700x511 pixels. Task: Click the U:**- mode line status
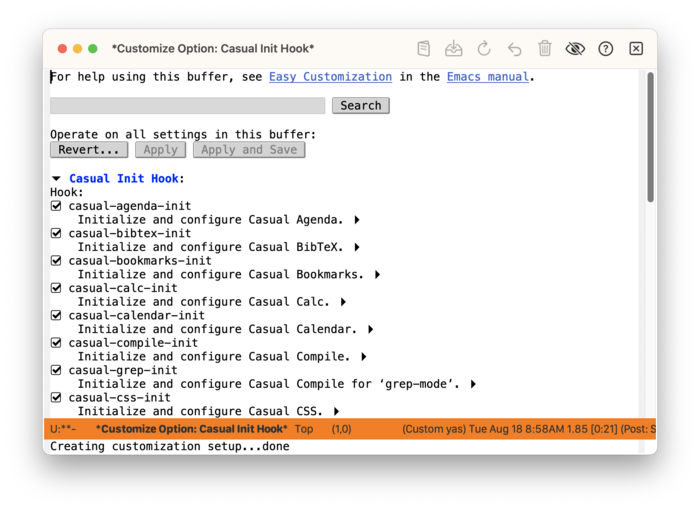click(63, 429)
